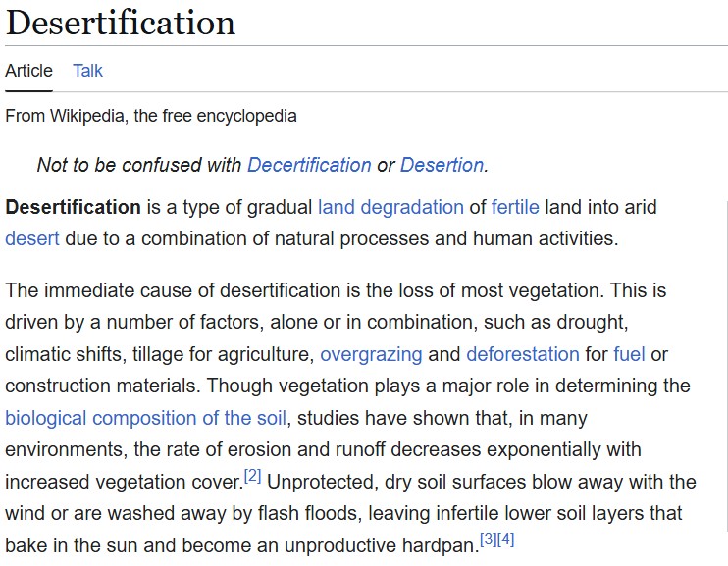Viewport: 728px width, 566px height.
Task: Click the fertile link
Action: (x=515, y=207)
